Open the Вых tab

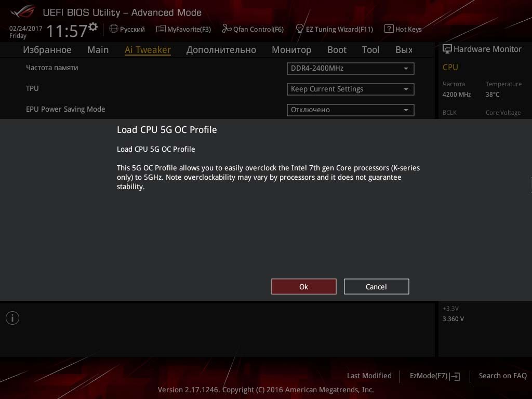click(404, 50)
